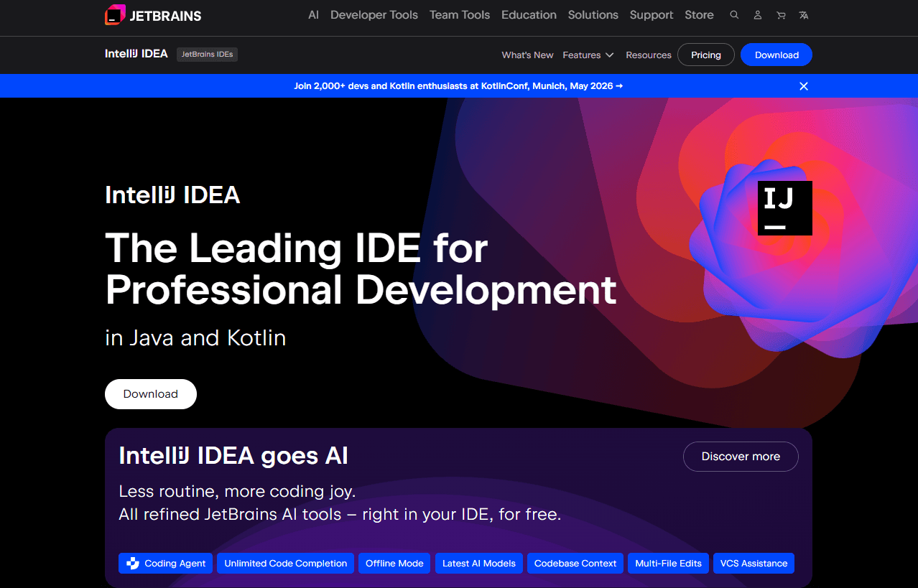The image size is (918, 588).
Task: Open the Developer Tools menu
Action: [374, 15]
